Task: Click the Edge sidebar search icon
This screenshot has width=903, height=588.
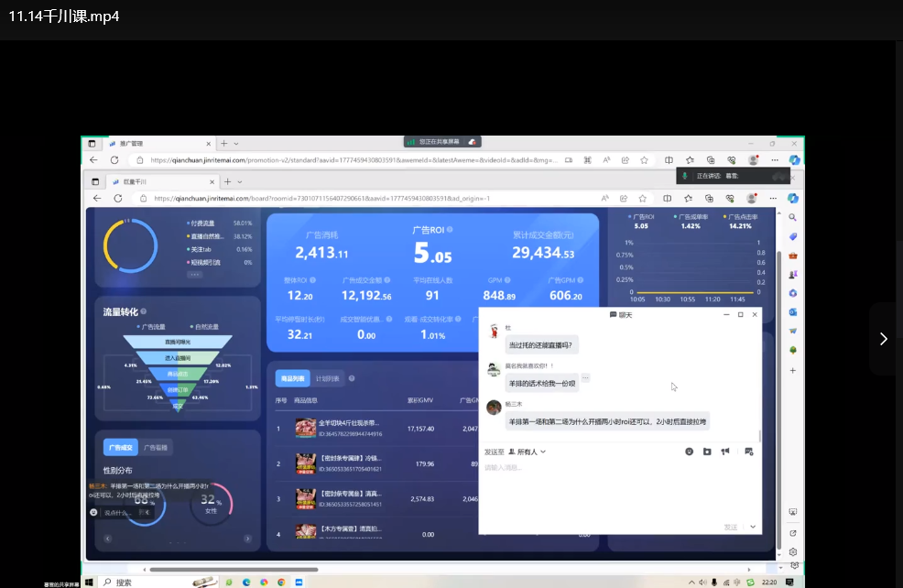Action: [793, 218]
